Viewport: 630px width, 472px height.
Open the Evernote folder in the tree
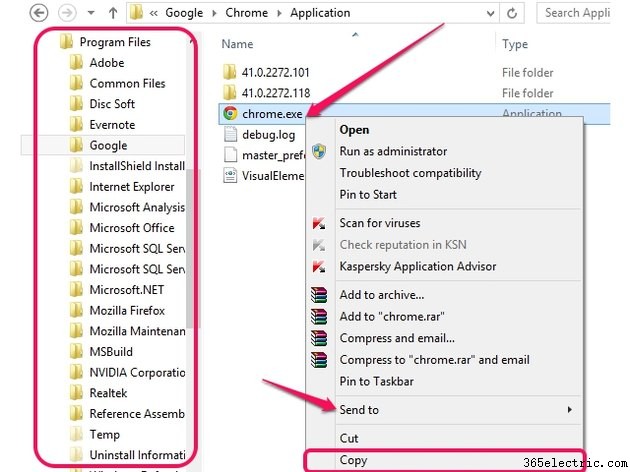pyautogui.click(x=112, y=125)
